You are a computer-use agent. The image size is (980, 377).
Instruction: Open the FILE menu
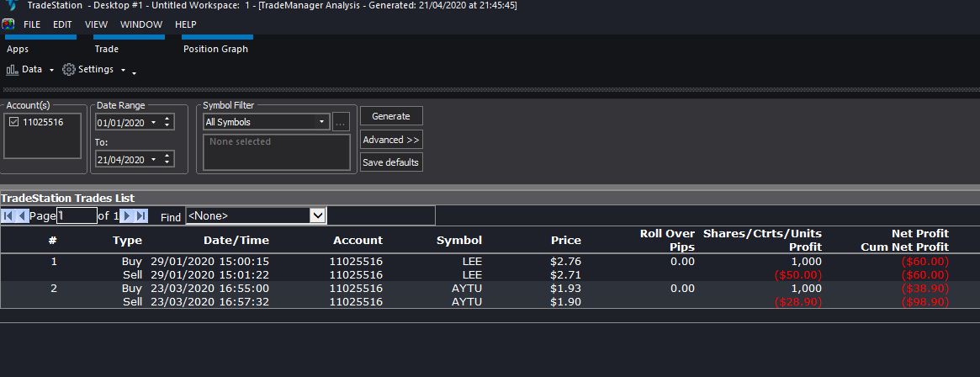click(32, 24)
